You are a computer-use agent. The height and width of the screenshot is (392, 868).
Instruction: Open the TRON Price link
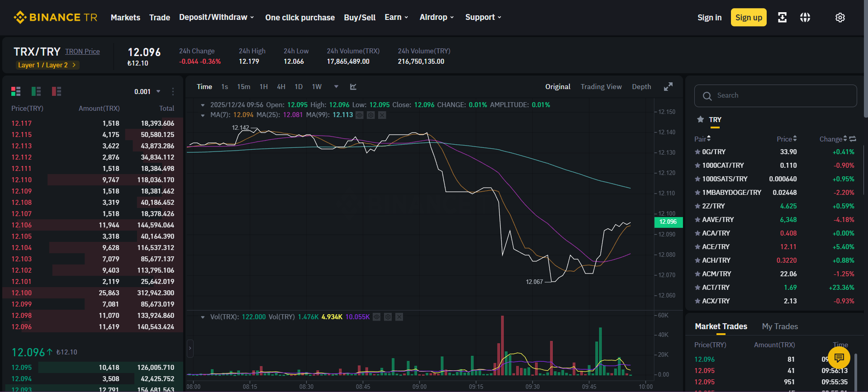coord(82,52)
